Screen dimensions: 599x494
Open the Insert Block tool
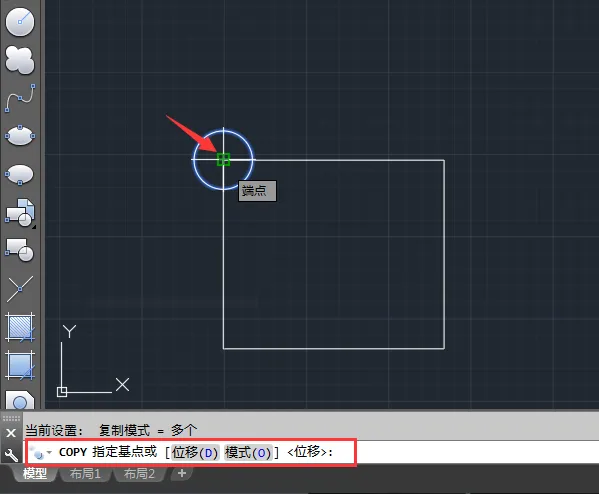(20, 213)
